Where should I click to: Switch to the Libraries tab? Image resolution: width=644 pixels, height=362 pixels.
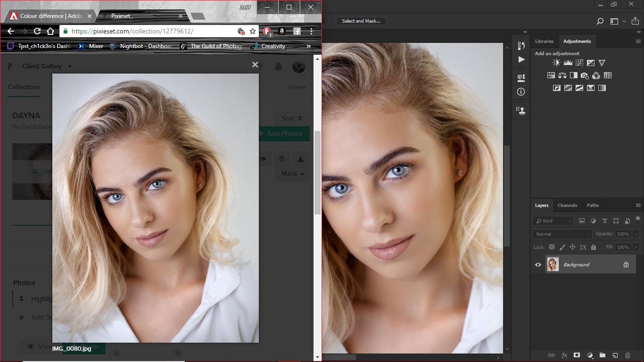(x=544, y=41)
